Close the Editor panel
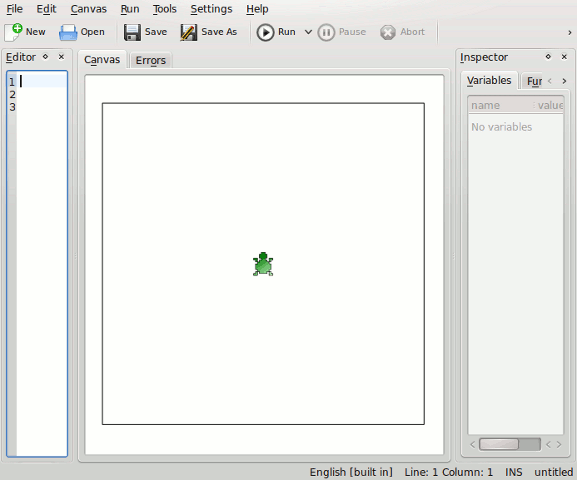This screenshot has height=480, width=577. (x=61, y=57)
